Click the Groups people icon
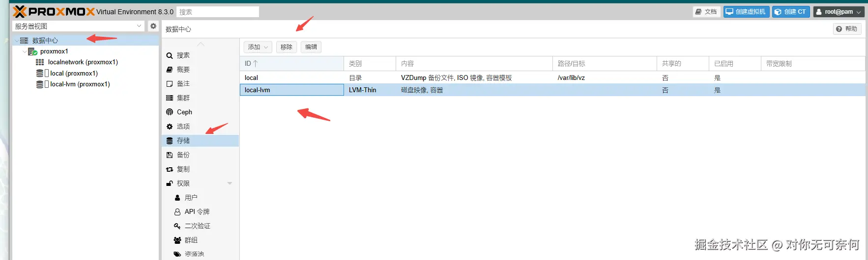This screenshot has height=260, width=868. pos(177,240)
